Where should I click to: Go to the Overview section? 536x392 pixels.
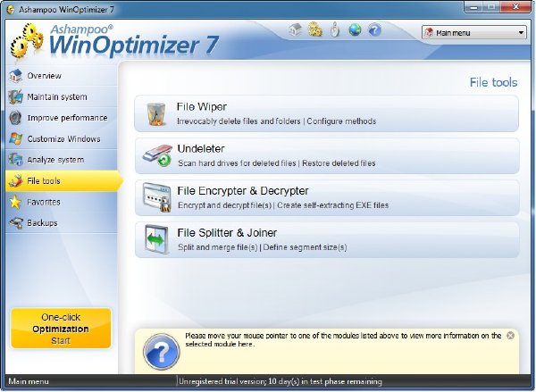click(x=62, y=76)
